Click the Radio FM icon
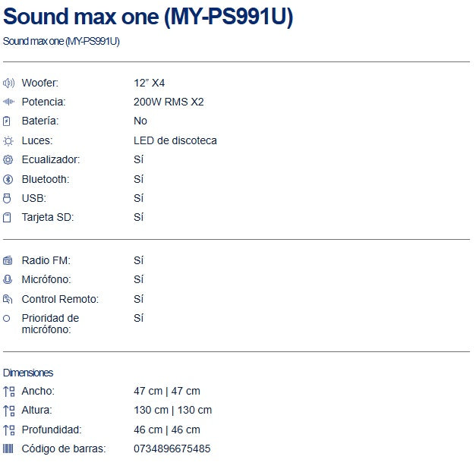This screenshot has height=469, width=476. [8, 260]
